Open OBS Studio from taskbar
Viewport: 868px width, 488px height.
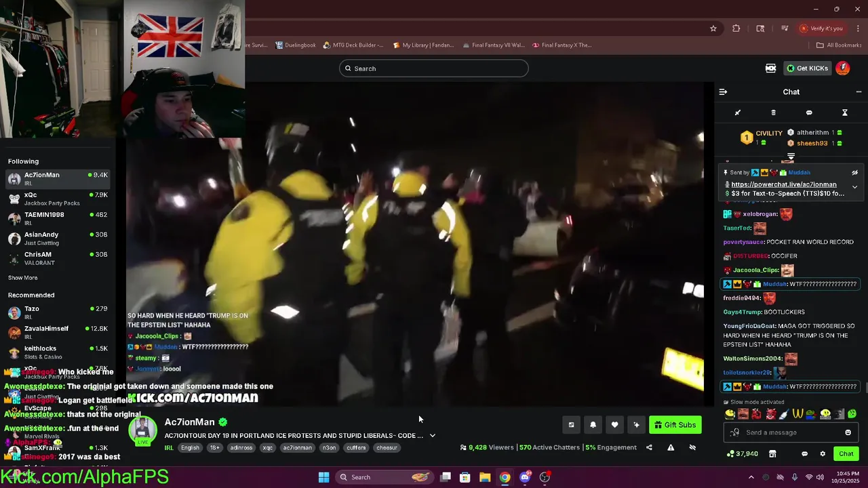[x=545, y=477]
